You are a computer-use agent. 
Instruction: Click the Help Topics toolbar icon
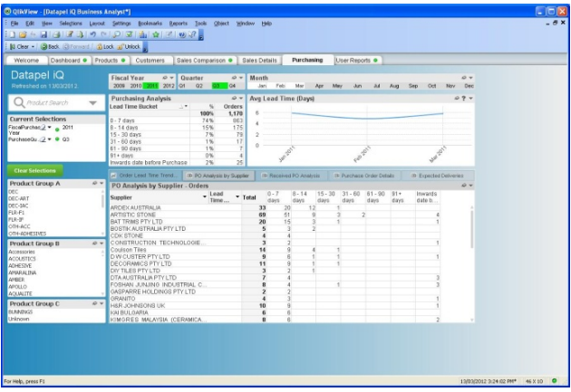[182, 34]
